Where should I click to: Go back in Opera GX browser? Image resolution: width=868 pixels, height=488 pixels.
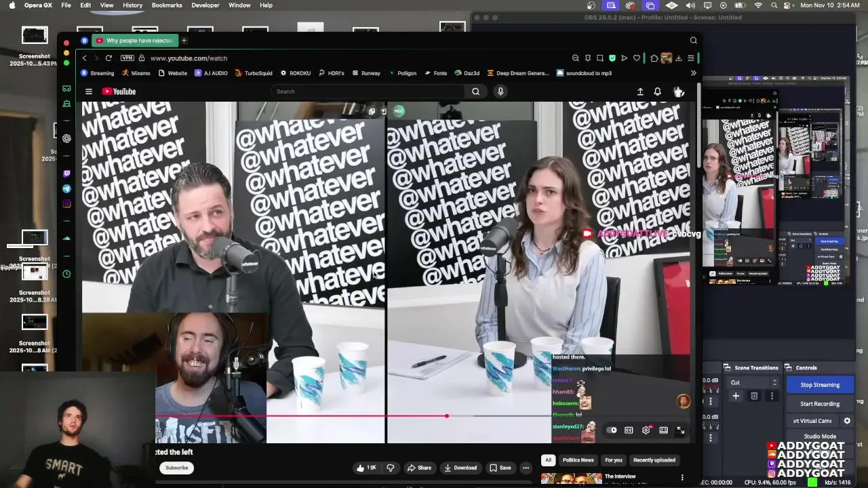pyautogui.click(x=84, y=58)
